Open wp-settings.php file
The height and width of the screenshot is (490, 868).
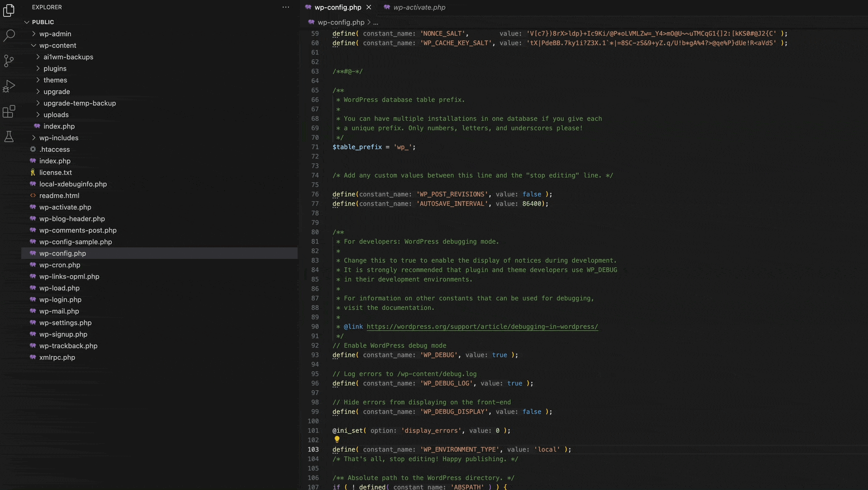point(65,322)
